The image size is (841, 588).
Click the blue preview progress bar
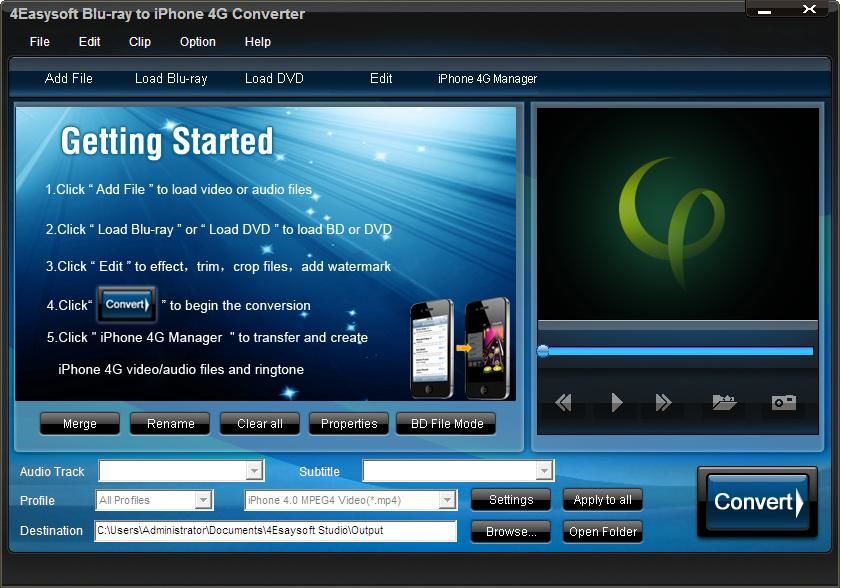coord(678,351)
